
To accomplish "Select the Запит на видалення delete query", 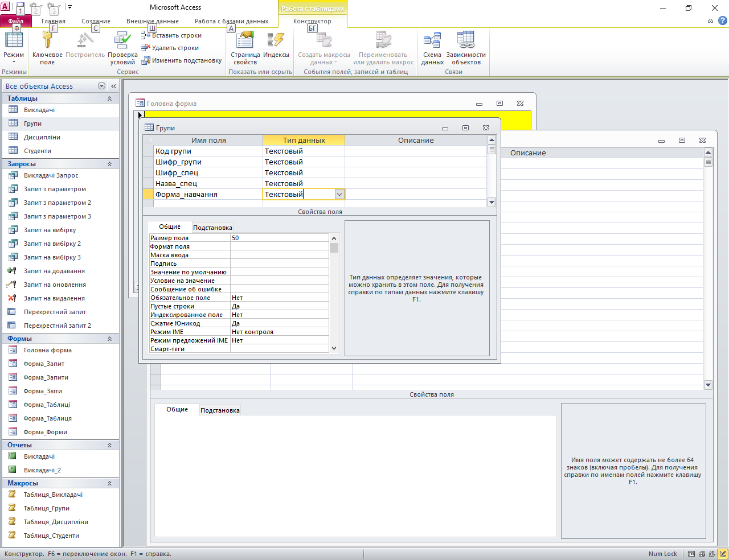I will (60, 298).
